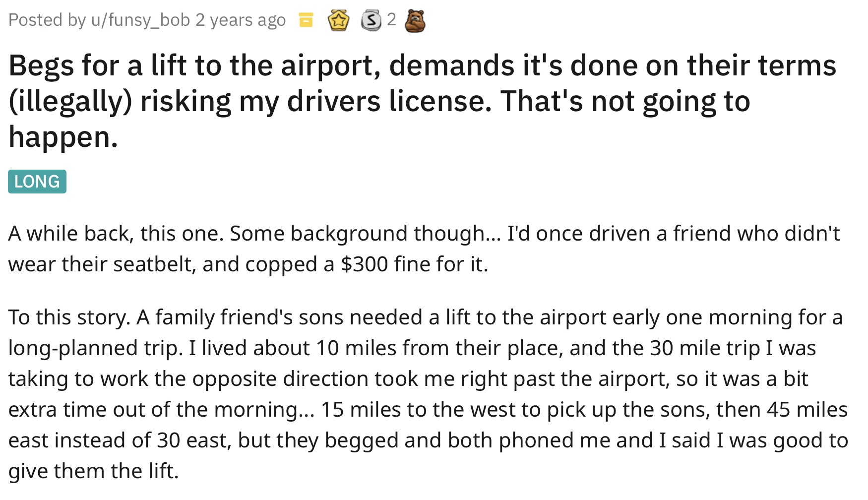Click paragraph starting 'A while back, this one'
This screenshot has width=868, height=500.
424,249
